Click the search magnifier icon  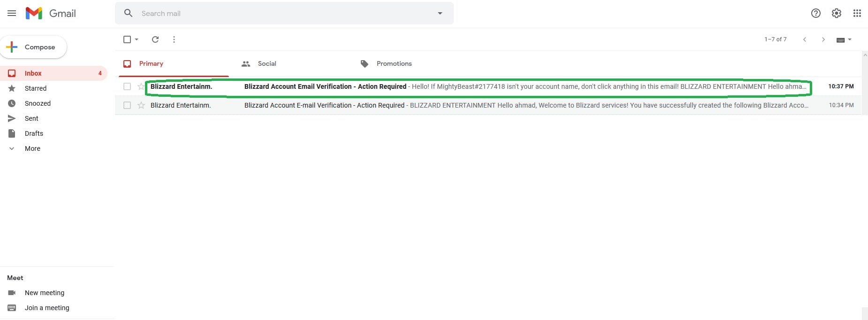pos(128,13)
